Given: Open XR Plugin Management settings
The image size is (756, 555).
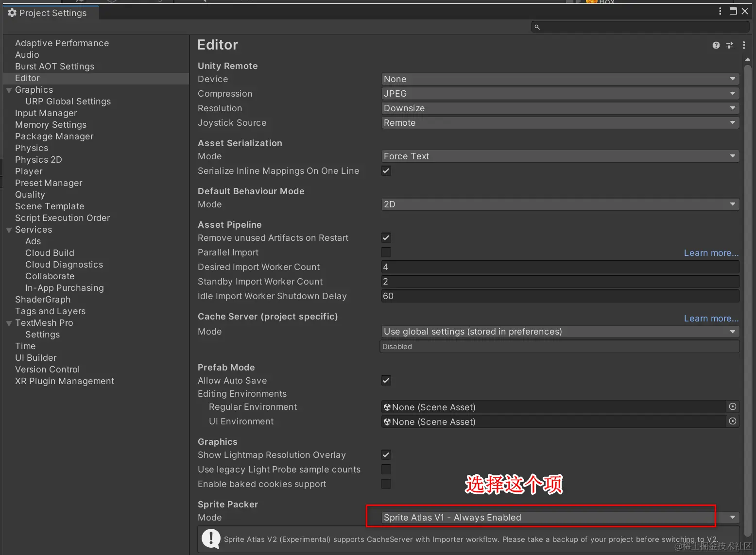Looking at the screenshot, I should [65, 381].
